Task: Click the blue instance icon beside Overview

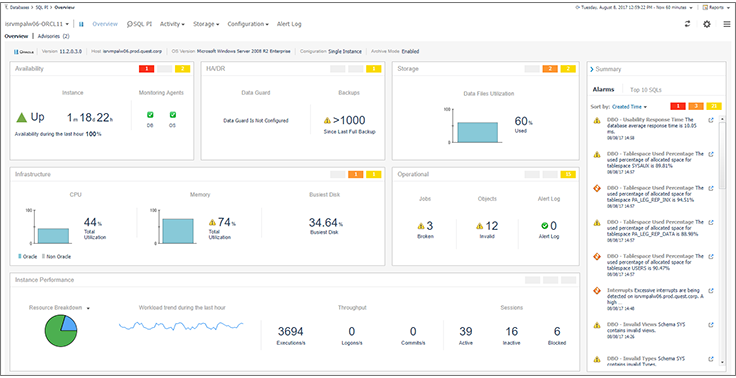Action: point(81,24)
